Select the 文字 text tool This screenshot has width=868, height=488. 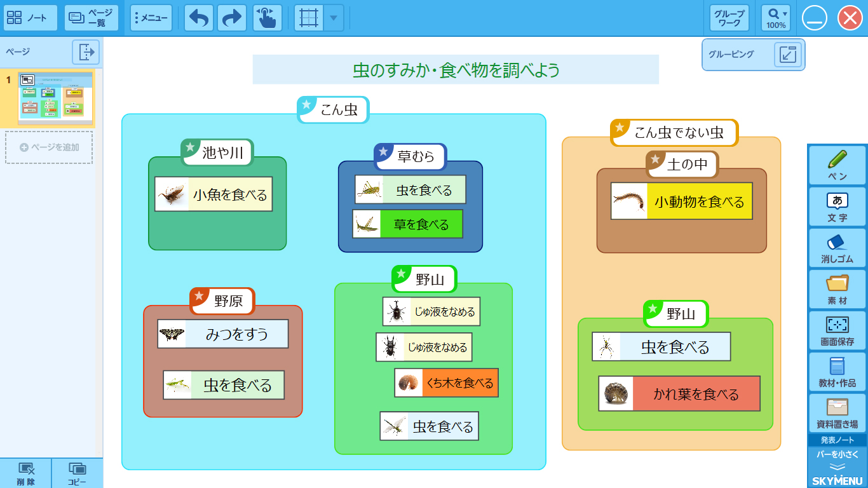[x=837, y=207]
